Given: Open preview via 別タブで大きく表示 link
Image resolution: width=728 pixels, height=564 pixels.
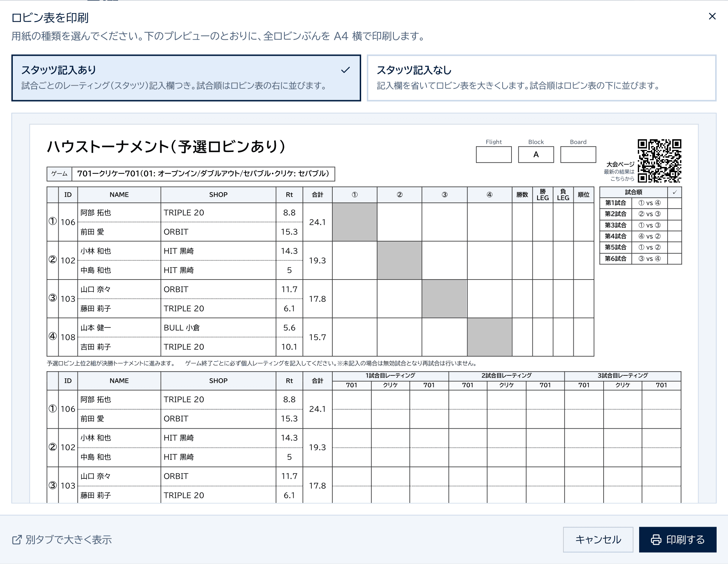Looking at the screenshot, I should (x=62, y=540).
